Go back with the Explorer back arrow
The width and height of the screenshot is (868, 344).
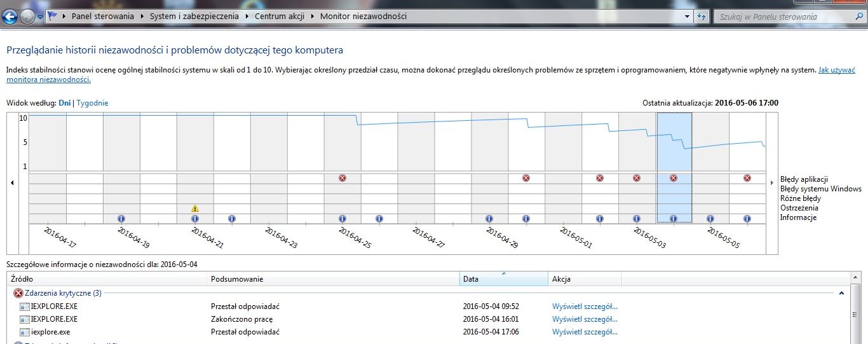tap(10, 17)
